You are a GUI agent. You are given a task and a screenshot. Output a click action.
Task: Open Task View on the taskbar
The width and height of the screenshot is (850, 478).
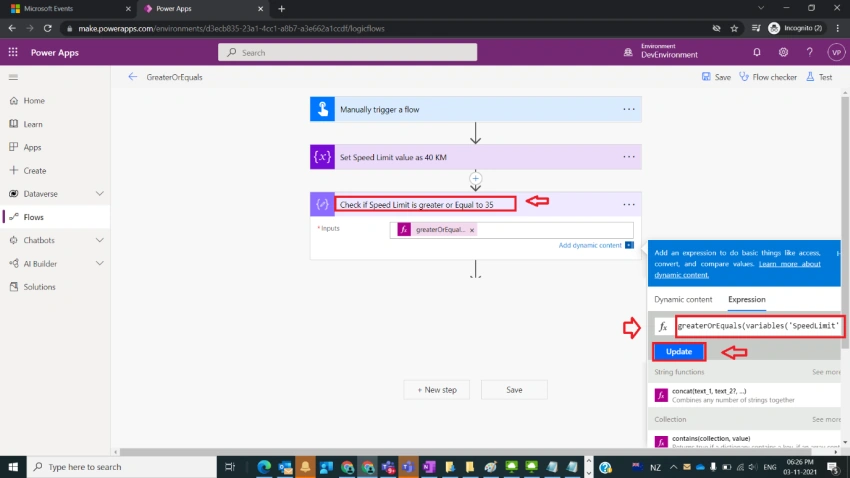point(230,467)
